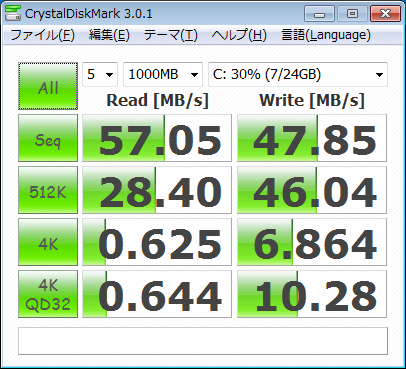
Task: Select the 4K write value 6.864
Action: [x=312, y=242]
